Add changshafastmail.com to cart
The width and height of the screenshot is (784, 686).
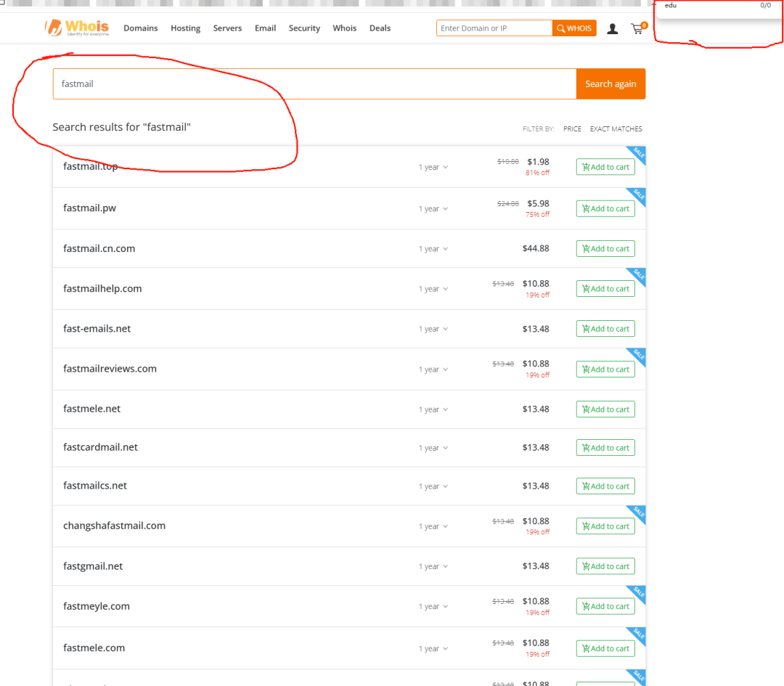pos(605,526)
